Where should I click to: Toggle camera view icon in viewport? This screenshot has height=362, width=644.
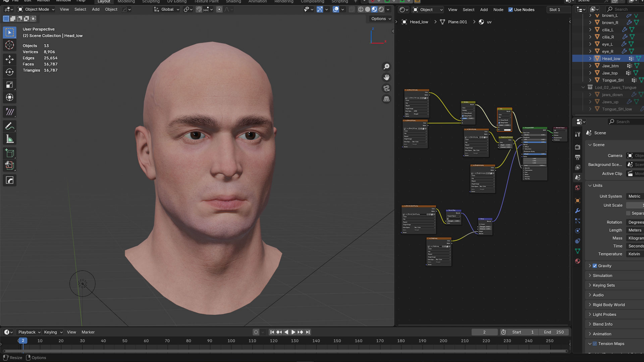(387, 88)
